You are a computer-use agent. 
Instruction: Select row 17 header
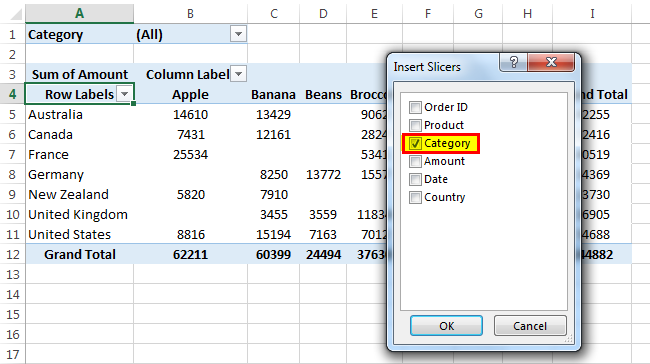12,354
